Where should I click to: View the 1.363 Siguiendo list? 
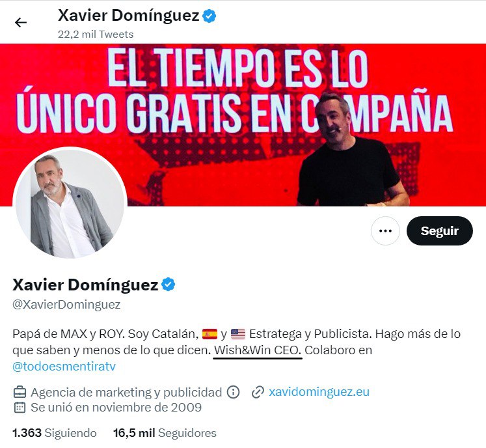[55, 433]
